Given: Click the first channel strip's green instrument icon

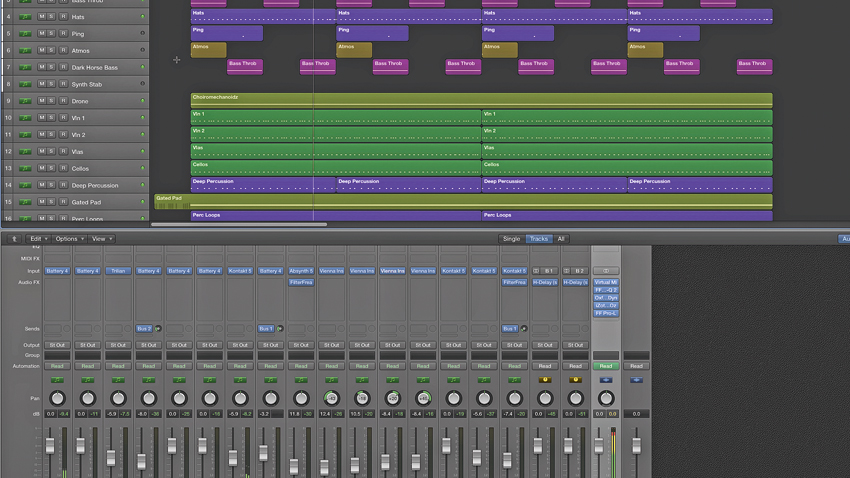Looking at the screenshot, I should click(57, 380).
